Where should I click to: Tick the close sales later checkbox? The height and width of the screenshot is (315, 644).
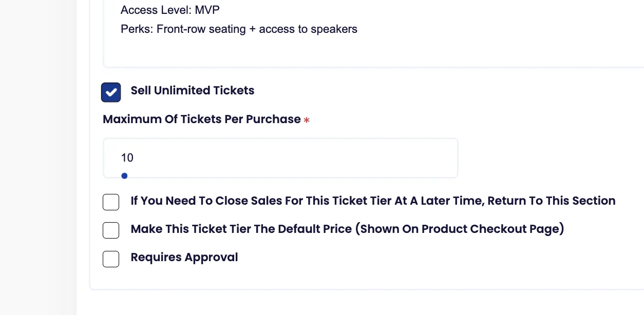(x=111, y=202)
